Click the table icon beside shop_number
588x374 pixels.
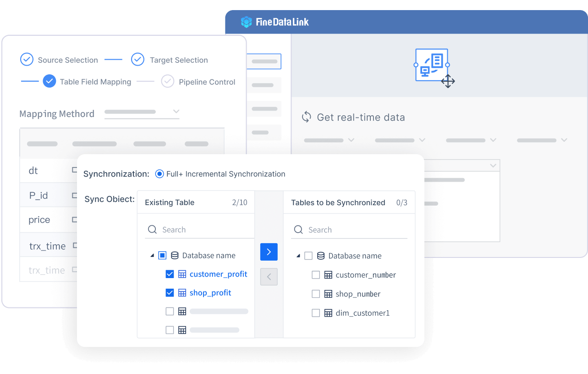tap(328, 294)
